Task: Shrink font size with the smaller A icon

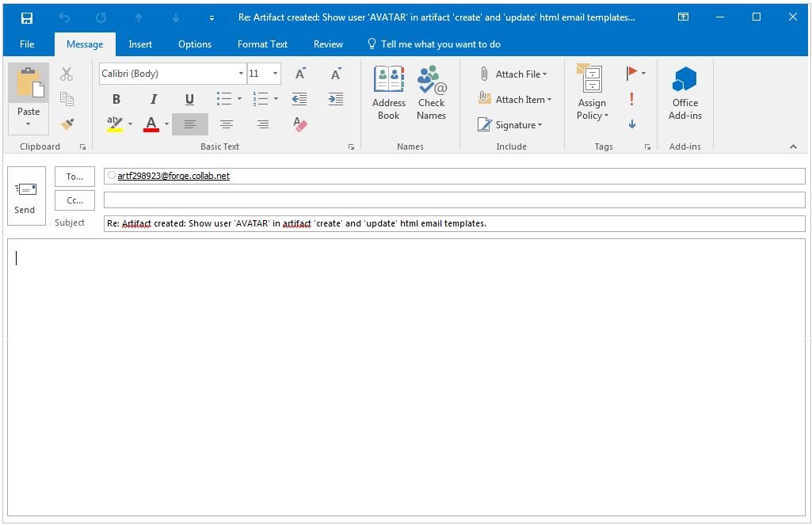Action: pos(336,74)
